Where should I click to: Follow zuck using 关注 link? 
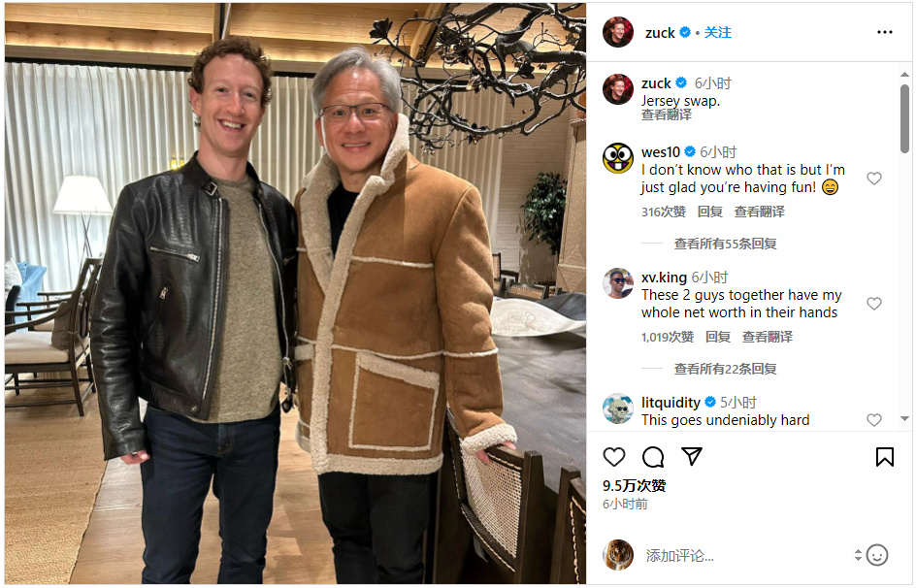tap(717, 33)
